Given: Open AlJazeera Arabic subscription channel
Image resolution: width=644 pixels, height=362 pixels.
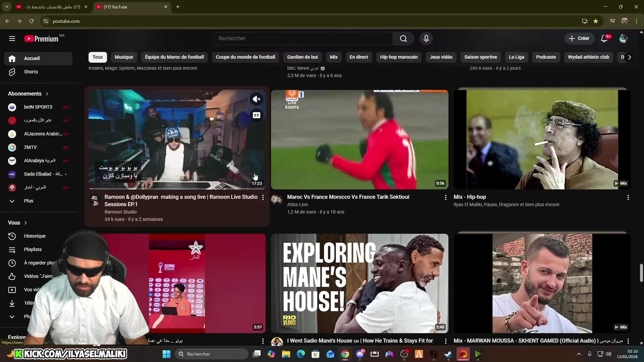Looking at the screenshot, I should tap(38, 134).
